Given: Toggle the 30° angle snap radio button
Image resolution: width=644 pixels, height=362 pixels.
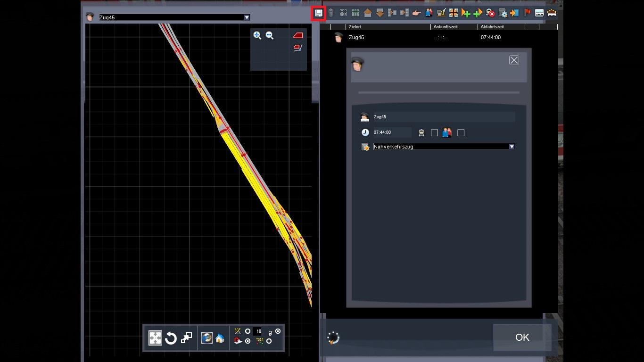Looking at the screenshot, I should coord(248,331).
